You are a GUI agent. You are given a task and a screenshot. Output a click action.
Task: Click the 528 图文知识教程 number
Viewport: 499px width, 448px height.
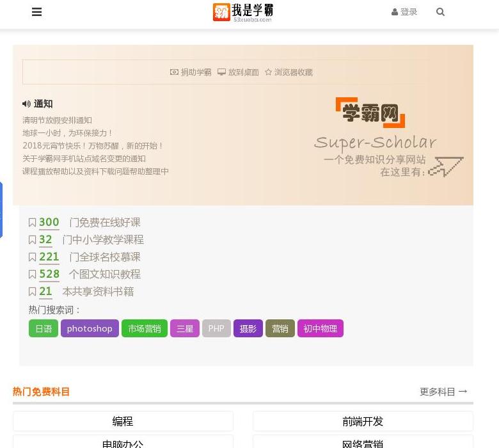point(49,274)
